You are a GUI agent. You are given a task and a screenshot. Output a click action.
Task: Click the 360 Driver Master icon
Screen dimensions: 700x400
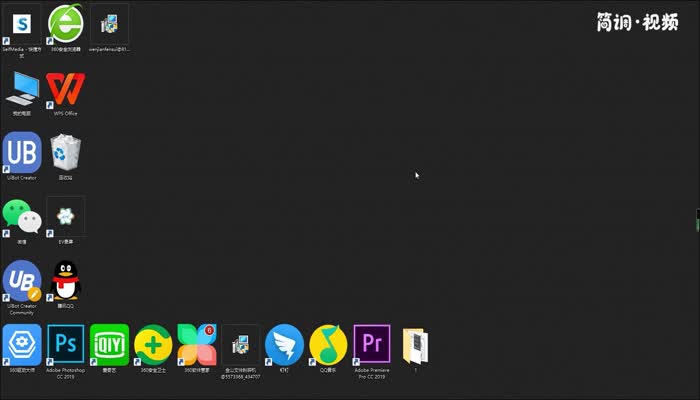[21, 344]
